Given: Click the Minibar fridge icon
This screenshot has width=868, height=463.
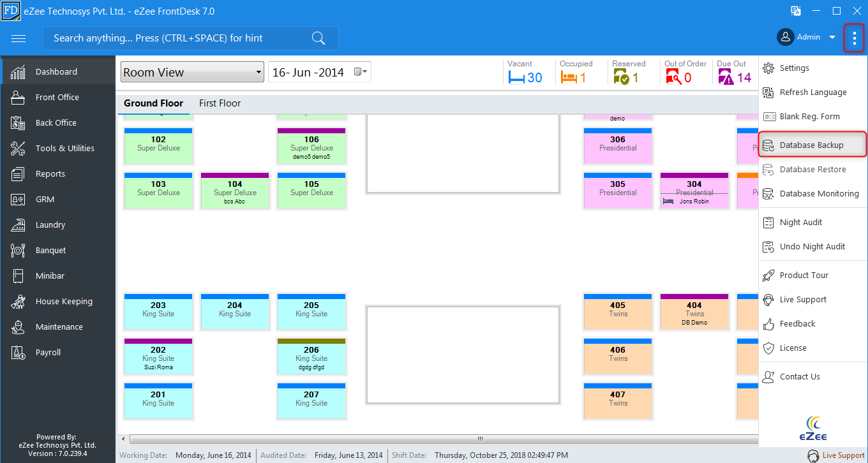Looking at the screenshot, I should pos(18,276).
